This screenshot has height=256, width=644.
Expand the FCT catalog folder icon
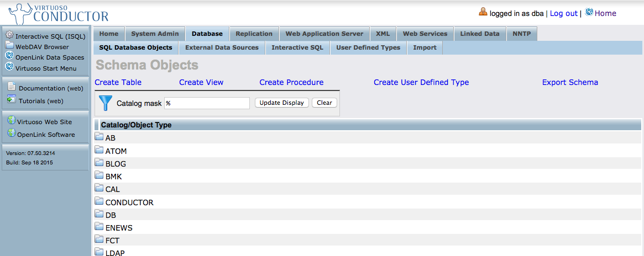[x=99, y=239]
